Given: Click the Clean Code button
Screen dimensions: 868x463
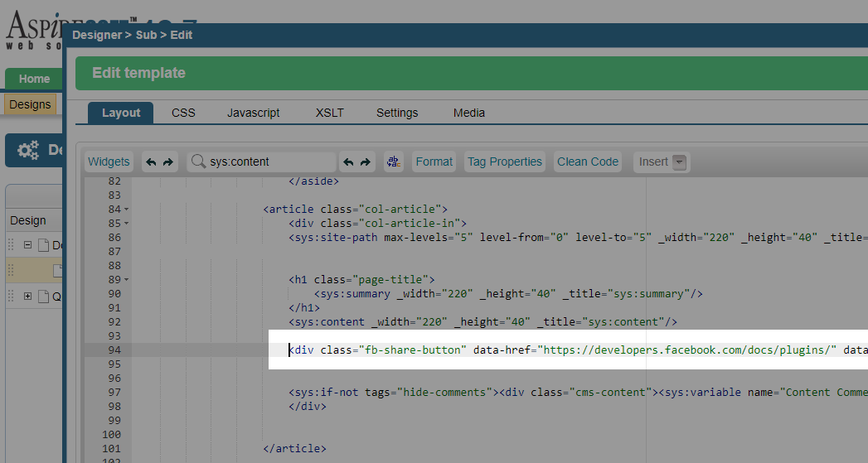Looking at the screenshot, I should coord(587,162).
